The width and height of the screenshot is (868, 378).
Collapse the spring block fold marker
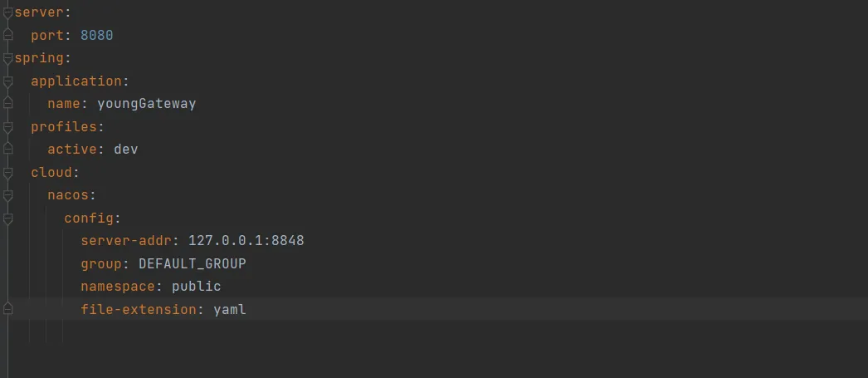(x=7, y=58)
